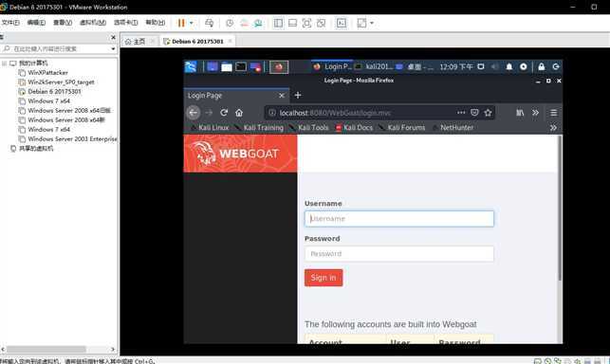Screen dimensions: 610x364
Task: Click the revert snapshot icon in VMware toolbar
Action: coord(244,23)
